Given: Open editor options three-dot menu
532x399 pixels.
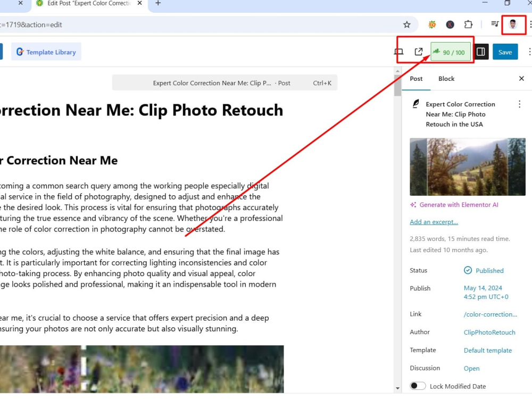Looking at the screenshot, I should (x=529, y=52).
